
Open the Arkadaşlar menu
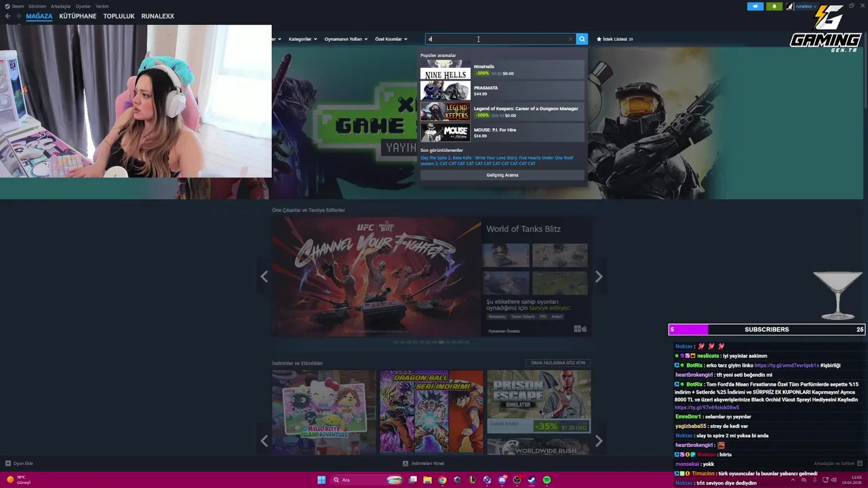[61, 6]
